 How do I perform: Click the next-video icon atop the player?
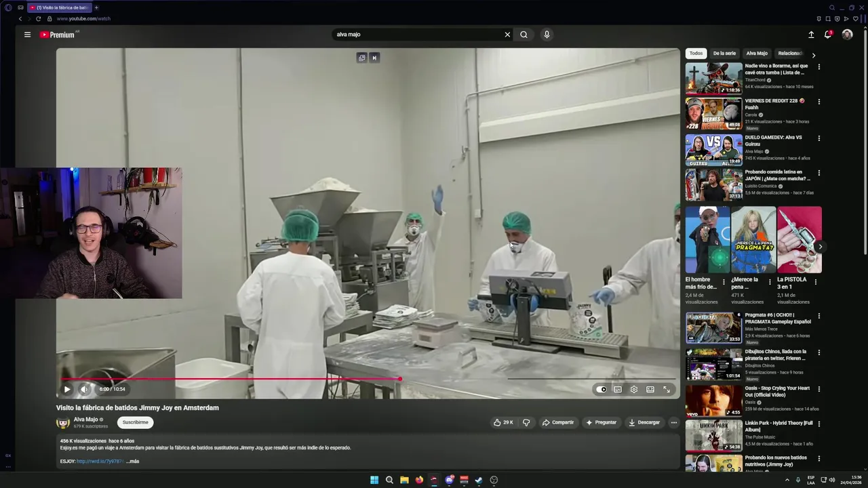point(374,58)
